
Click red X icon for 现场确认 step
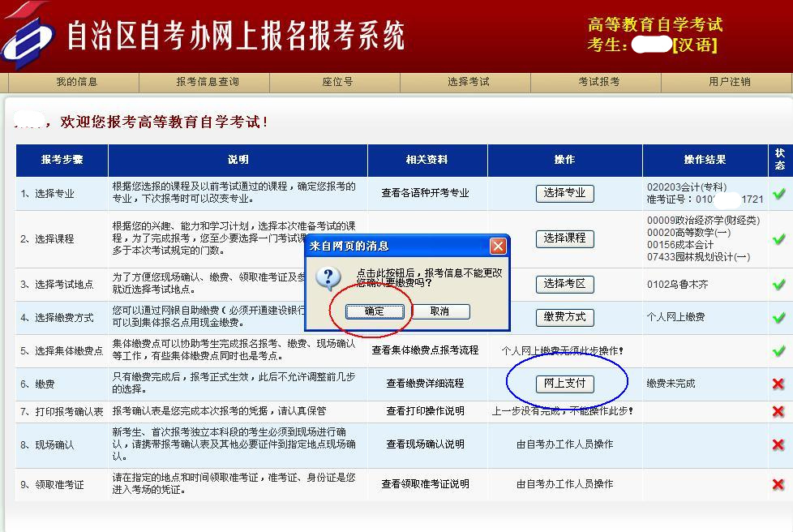point(778,444)
